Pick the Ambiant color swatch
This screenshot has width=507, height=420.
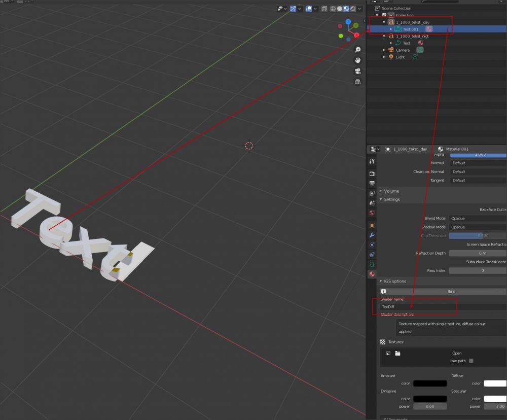pyautogui.click(x=430, y=383)
